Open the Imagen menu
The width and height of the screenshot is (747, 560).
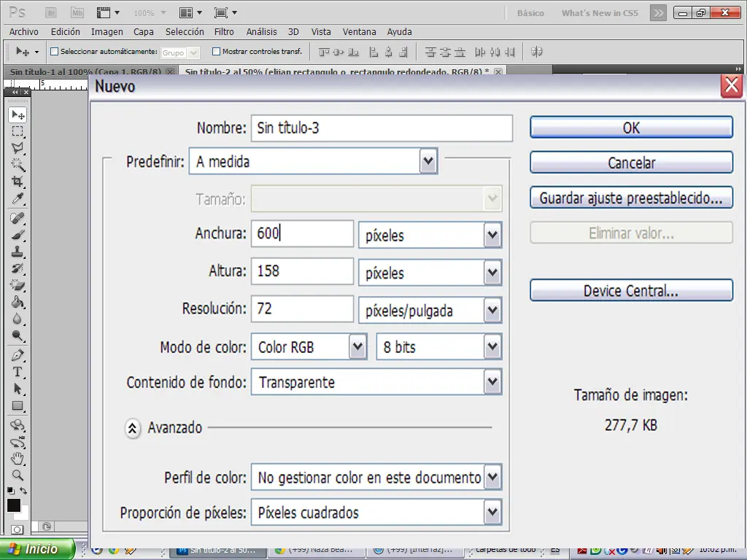tap(107, 32)
